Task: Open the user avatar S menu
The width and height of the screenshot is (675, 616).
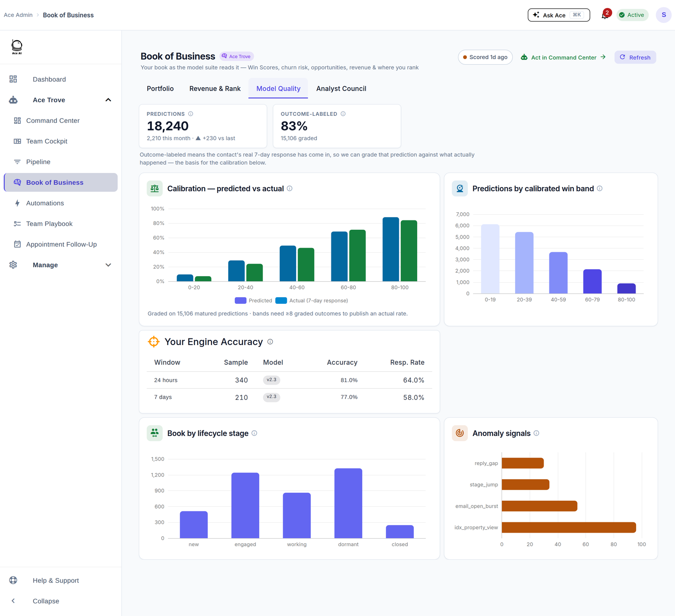Action: (x=664, y=15)
